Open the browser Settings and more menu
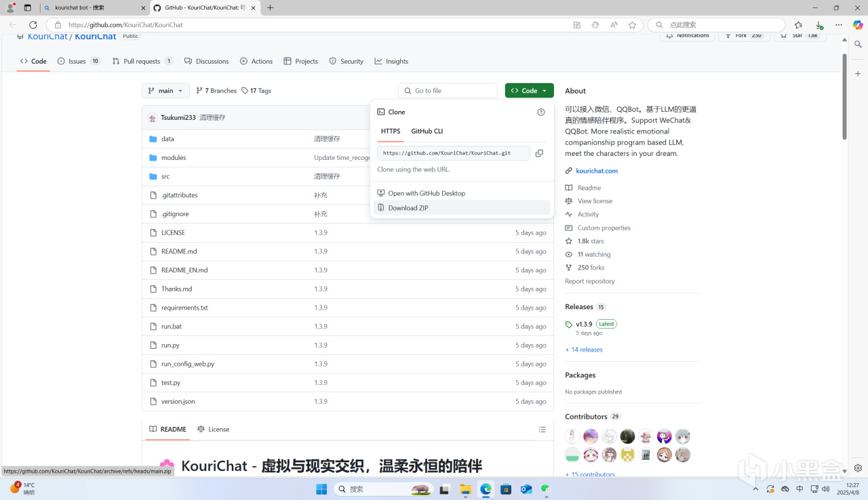 (x=840, y=25)
